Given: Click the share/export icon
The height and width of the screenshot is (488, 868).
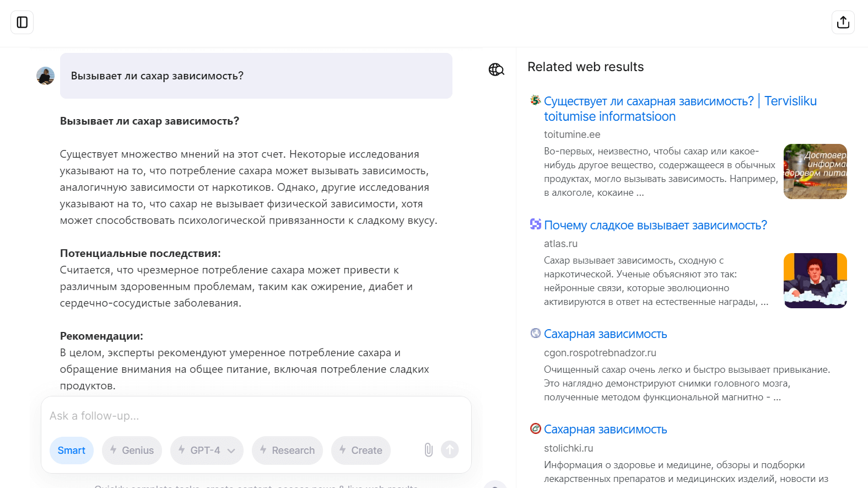Looking at the screenshot, I should tap(843, 22).
